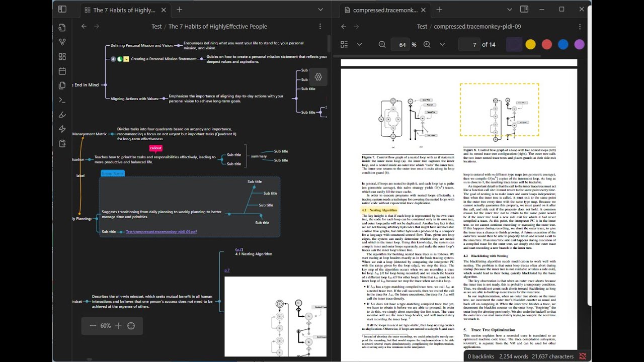
Task: Navigate back in mind map pane
Action: pyautogui.click(x=84, y=27)
